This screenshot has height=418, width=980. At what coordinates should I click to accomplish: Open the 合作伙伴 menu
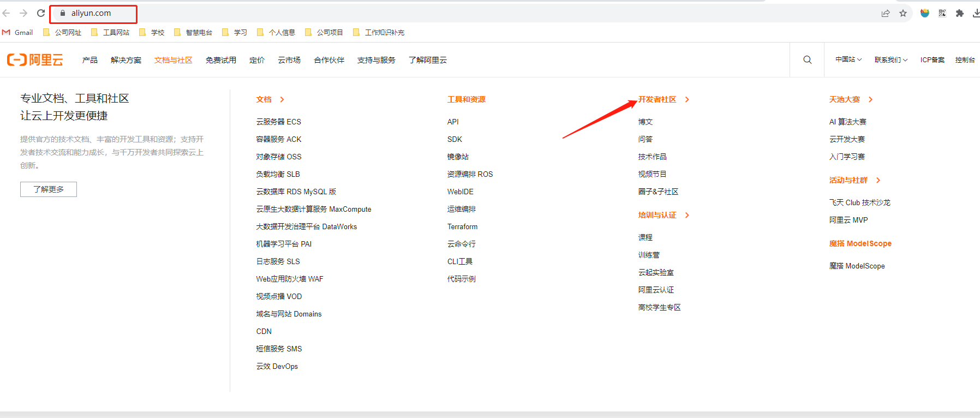pyautogui.click(x=329, y=60)
